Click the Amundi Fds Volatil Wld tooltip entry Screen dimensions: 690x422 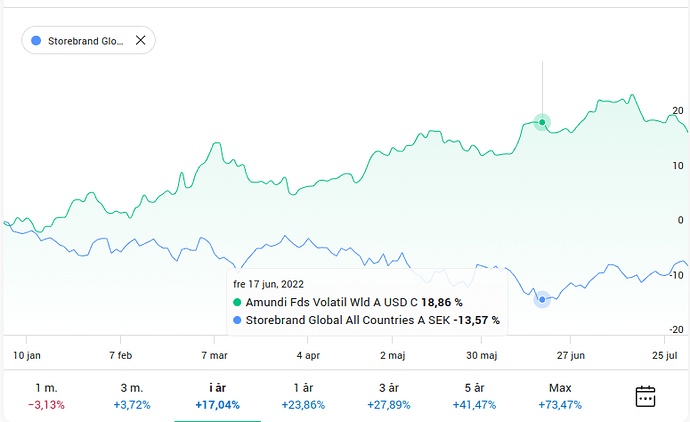click(330, 302)
